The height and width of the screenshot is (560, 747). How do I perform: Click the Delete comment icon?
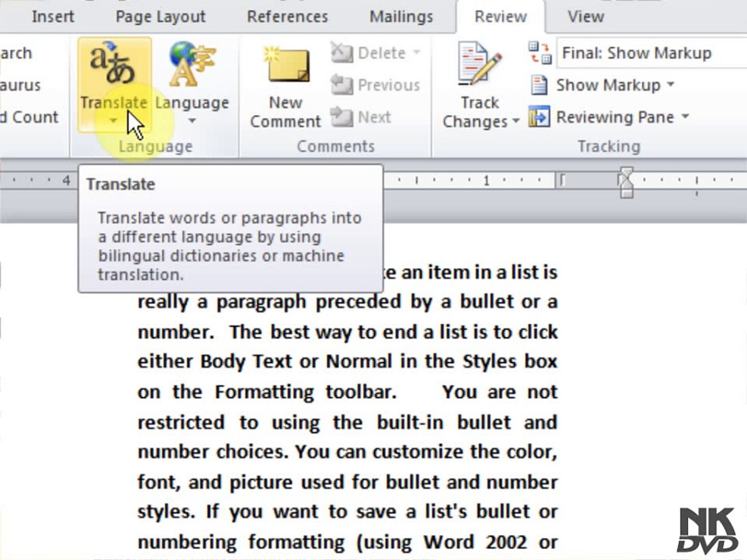(x=341, y=52)
